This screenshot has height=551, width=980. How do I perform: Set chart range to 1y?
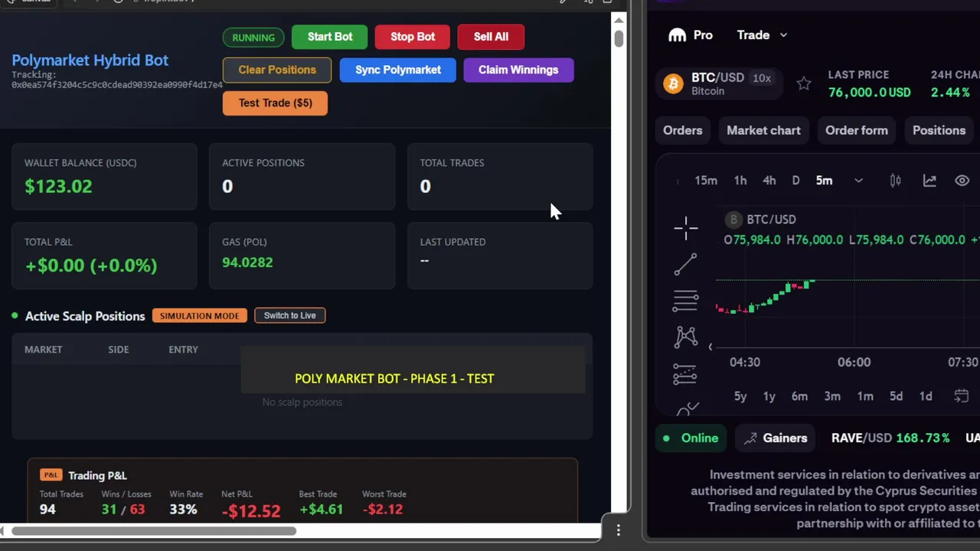pyautogui.click(x=769, y=396)
